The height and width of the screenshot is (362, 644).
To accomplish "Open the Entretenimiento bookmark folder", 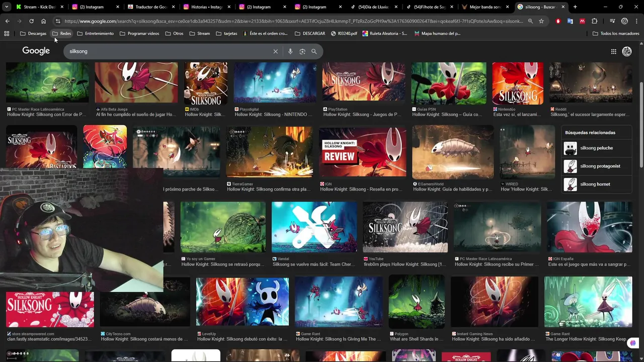I will point(95,33).
